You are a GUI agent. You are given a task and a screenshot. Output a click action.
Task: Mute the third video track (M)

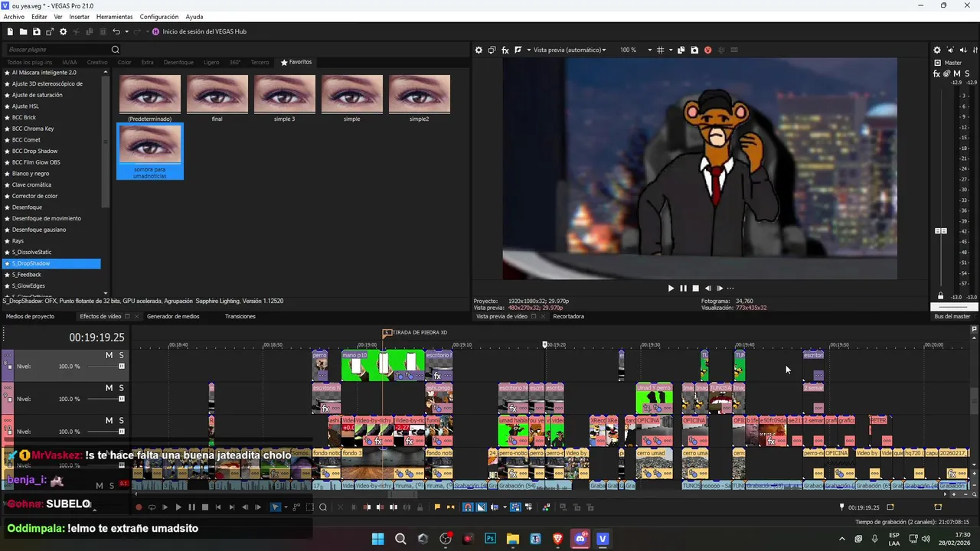pyautogui.click(x=109, y=420)
